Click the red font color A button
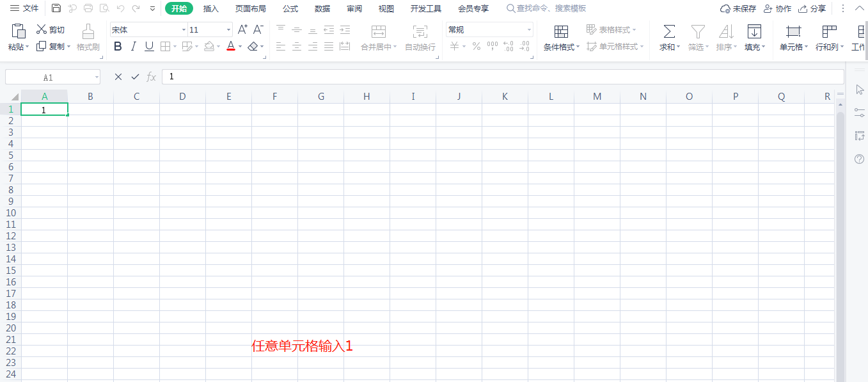Screen dimensions: 868x382 (231, 46)
